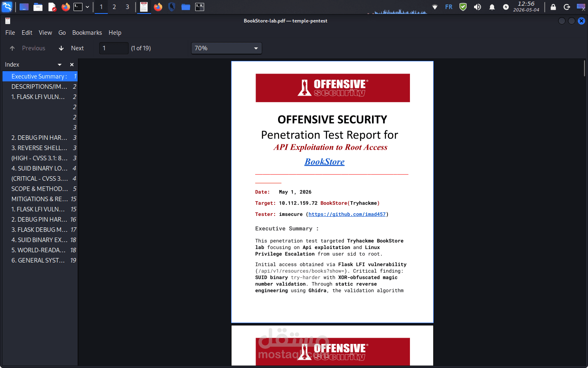Expand the terminal launcher dropdown arrow
Image resolution: width=588 pixels, height=368 pixels.
[87, 7]
